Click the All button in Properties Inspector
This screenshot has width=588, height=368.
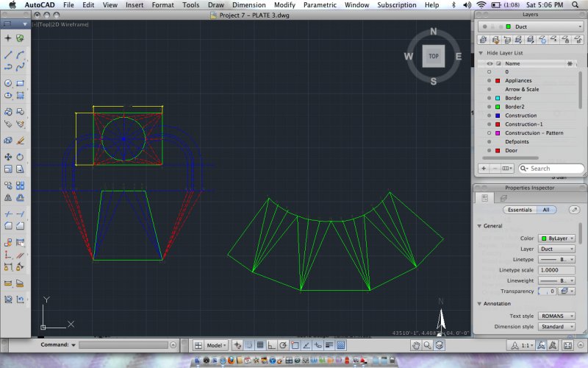coord(546,210)
